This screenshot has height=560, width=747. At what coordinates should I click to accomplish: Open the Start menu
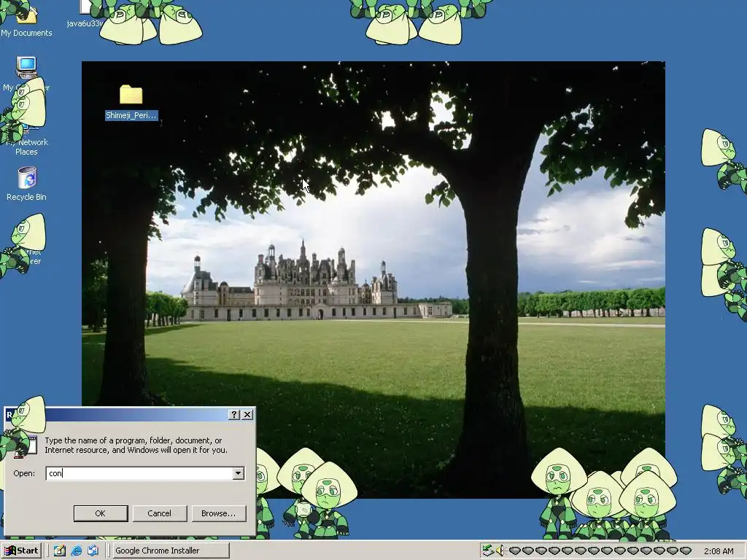(21, 551)
